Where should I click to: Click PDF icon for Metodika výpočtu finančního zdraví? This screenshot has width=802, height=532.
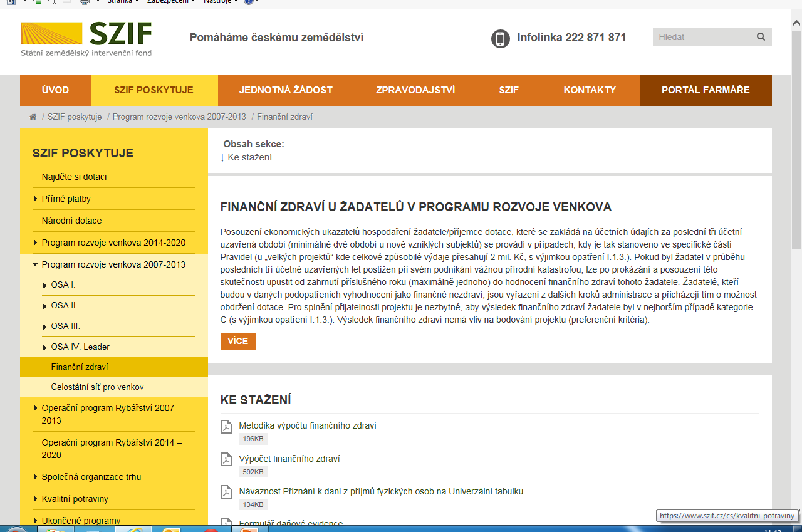[x=226, y=427]
